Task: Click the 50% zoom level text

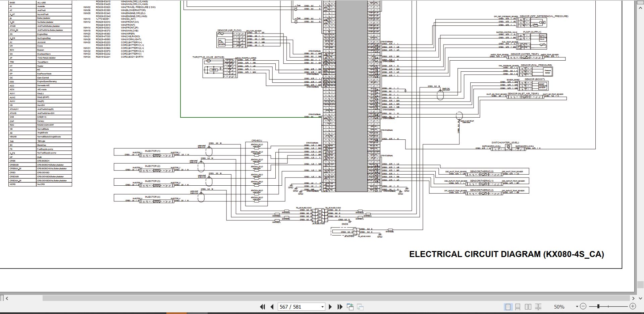Action: pyautogui.click(x=559, y=307)
